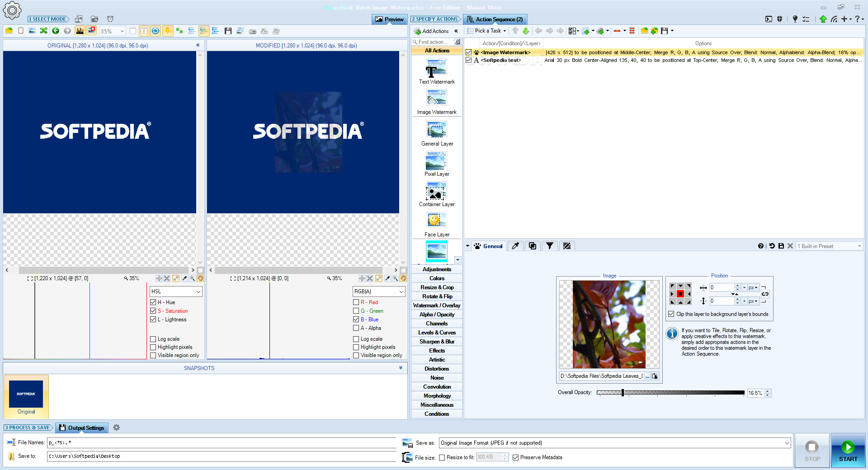The width and height of the screenshot is (868, 470).
Task: Select the center anchor position red square
Action: coord(680,294)
